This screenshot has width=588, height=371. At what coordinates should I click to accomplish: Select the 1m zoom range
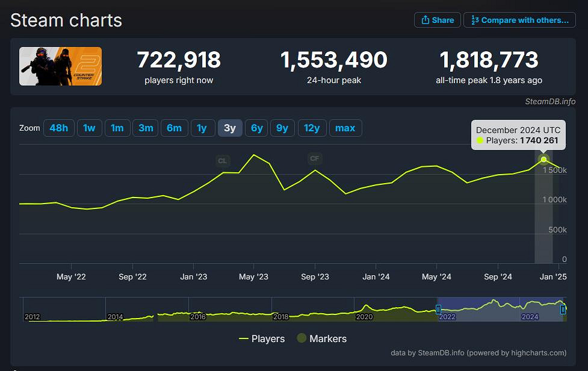(x=117, y=128)
